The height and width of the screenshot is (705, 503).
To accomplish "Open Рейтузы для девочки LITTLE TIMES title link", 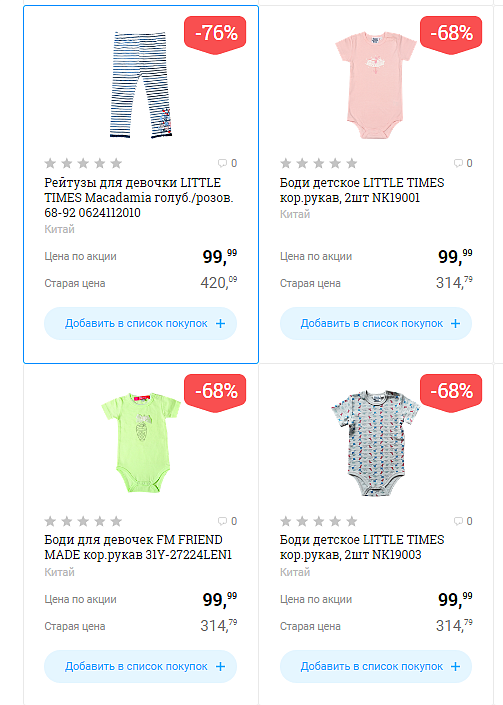I will (x=138, y=198).
